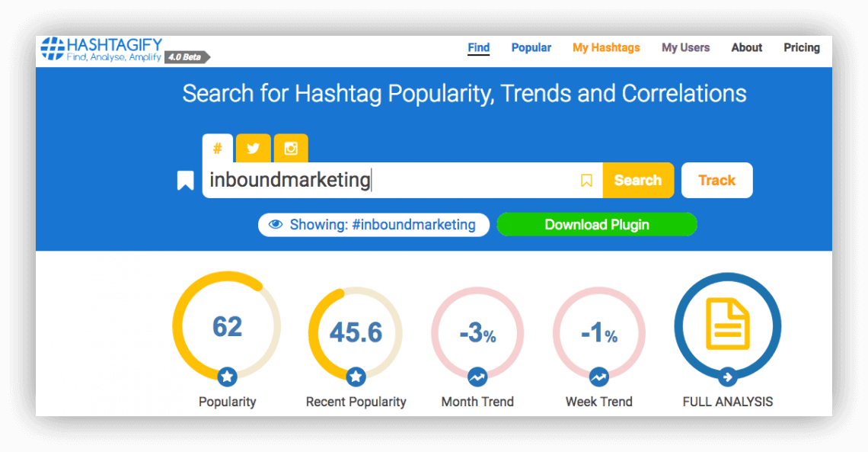Click the bookmark icon inside the search field
868x452 pixels.
[x=586, y=180]
